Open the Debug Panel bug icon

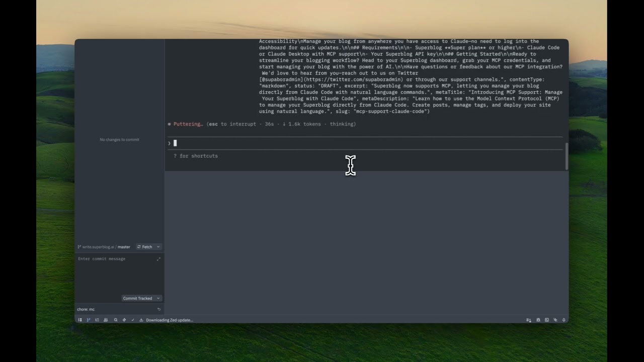coord(538,320)
